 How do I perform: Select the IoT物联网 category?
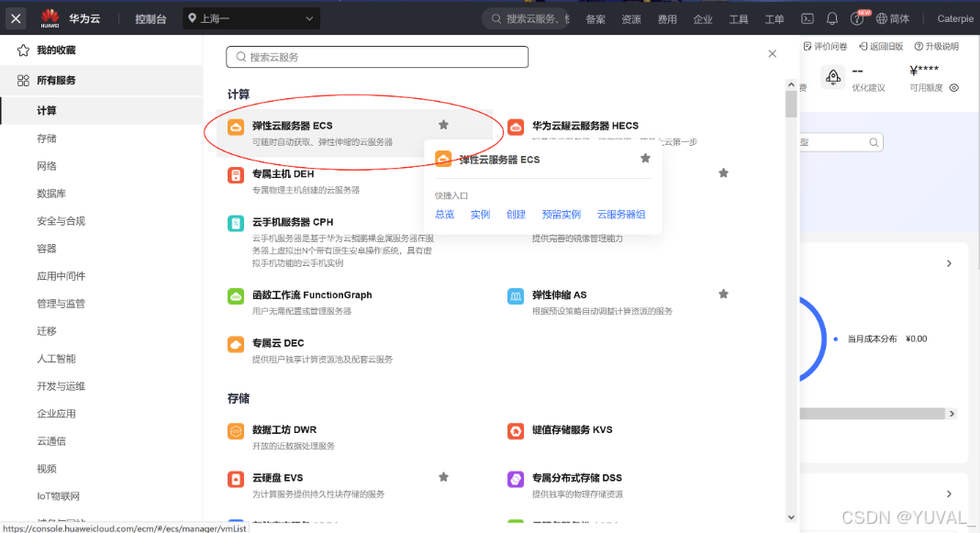tap(58, 495)
